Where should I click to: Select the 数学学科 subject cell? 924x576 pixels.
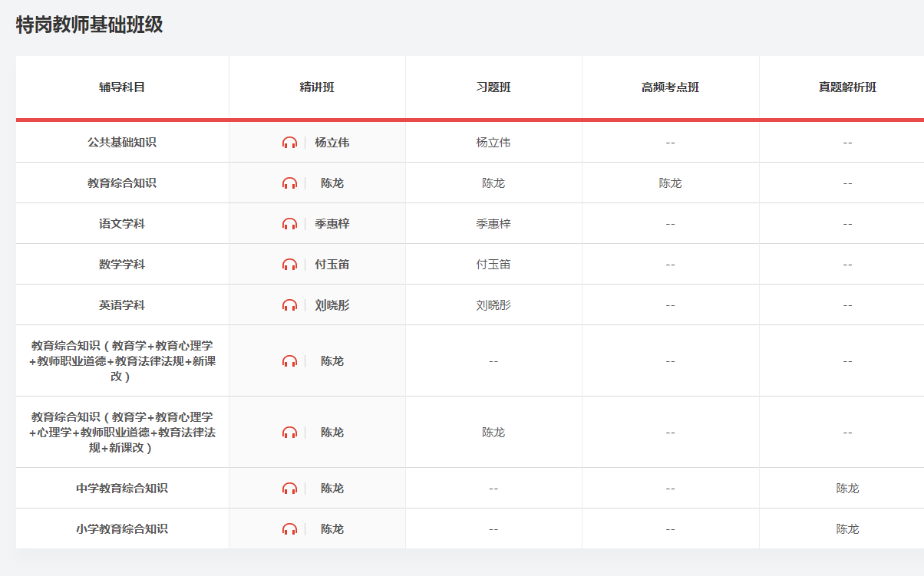click(122, 265)
